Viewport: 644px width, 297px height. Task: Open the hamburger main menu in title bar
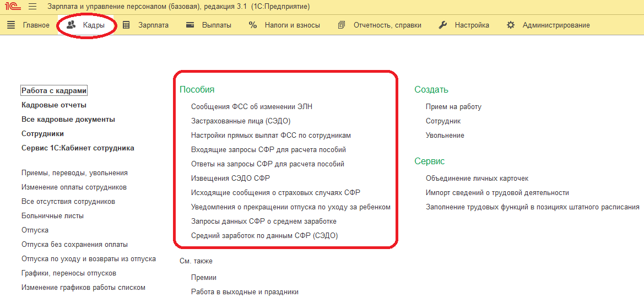(33, 7)
